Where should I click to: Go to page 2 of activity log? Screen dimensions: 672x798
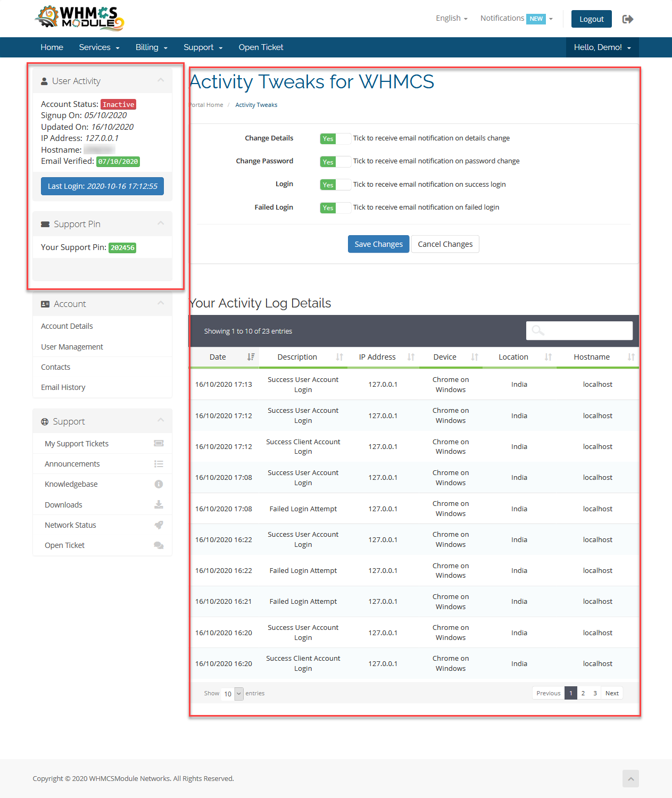(583, 693)
